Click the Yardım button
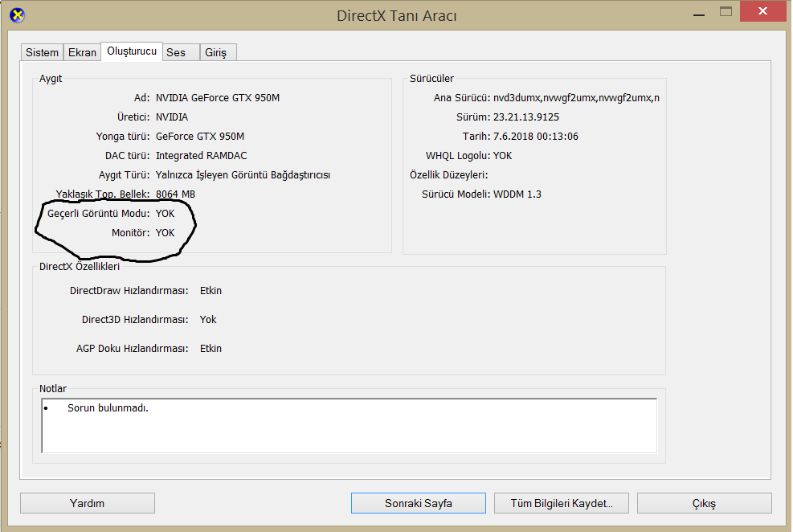The image size is (793, 532). pyautogui.click(x=88, y=503)
